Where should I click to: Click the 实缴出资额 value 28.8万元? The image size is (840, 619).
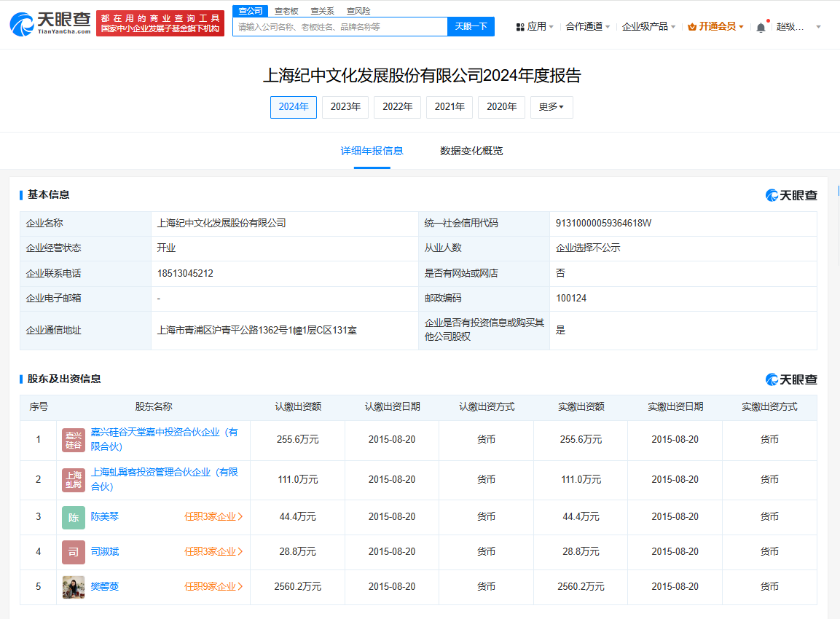pos(581,551)
